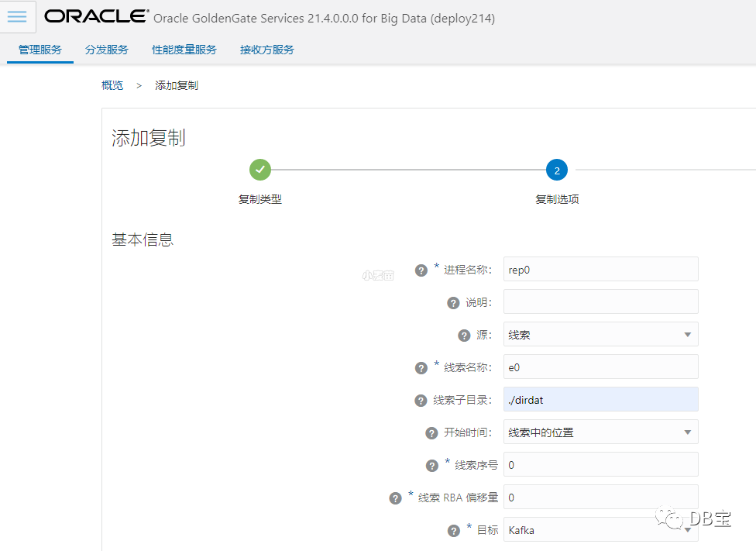
Task: Switch to the 分发服务 tab
Action: (x=107, y=50)
